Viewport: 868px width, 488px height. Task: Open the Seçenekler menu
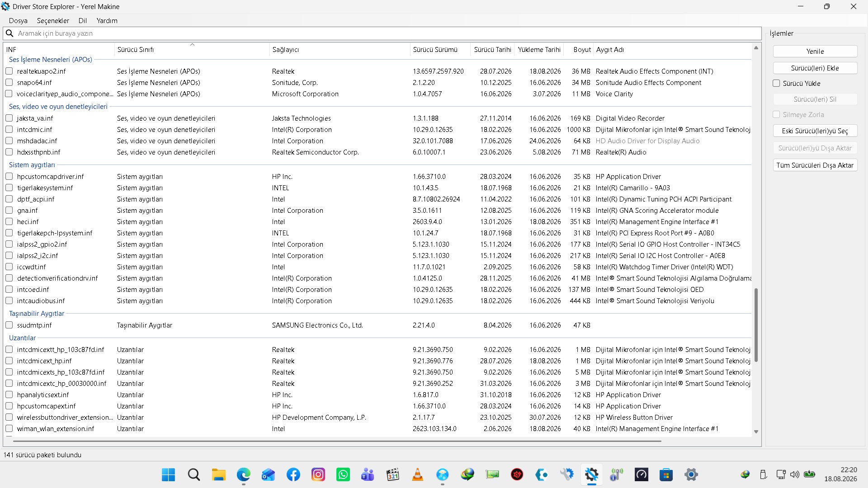[53, 20]
